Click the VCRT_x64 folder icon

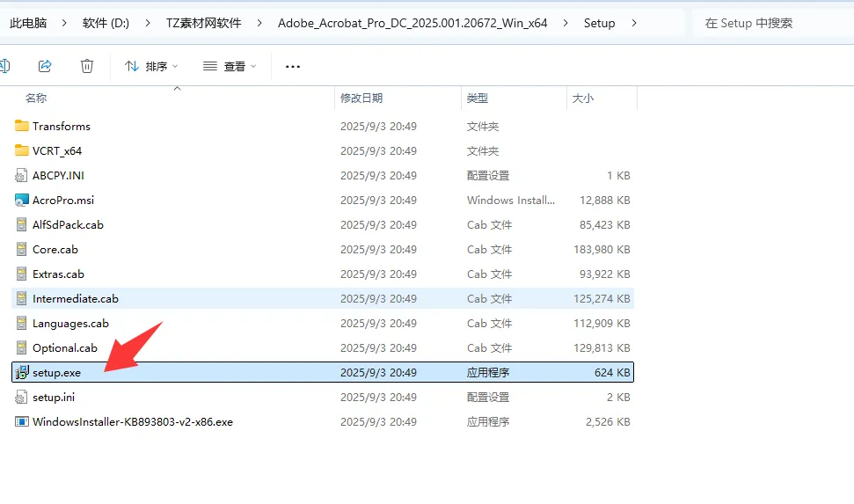[21, 150]
